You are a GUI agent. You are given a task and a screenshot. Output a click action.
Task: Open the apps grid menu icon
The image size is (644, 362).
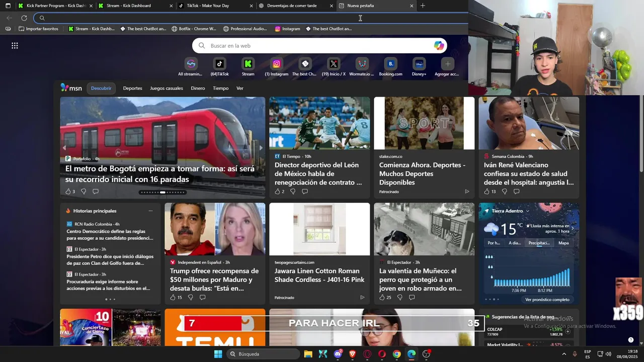point(15,46)
